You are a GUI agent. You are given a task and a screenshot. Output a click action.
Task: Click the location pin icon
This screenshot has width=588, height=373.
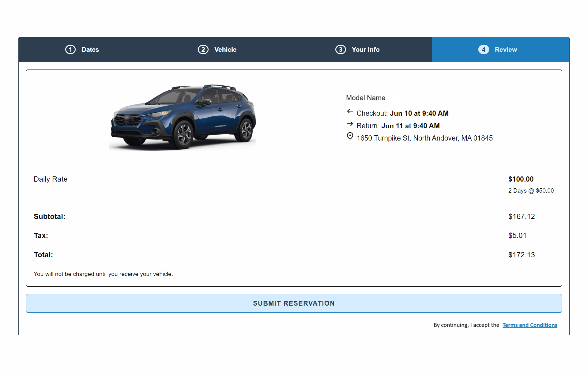click(x=350, y=136)
